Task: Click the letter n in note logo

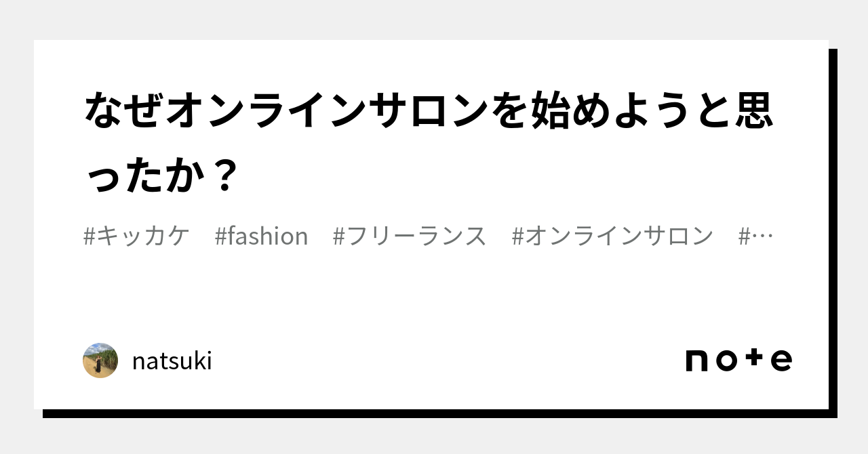Action: point(698,360)
